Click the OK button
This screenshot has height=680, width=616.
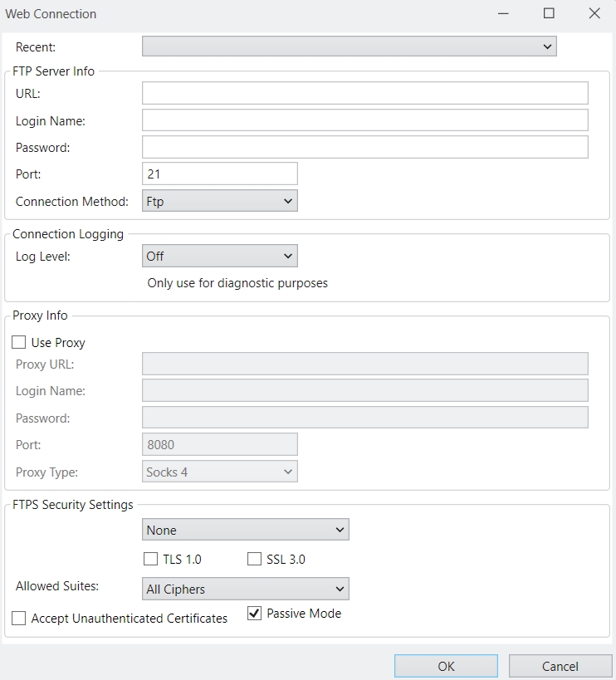446,666
